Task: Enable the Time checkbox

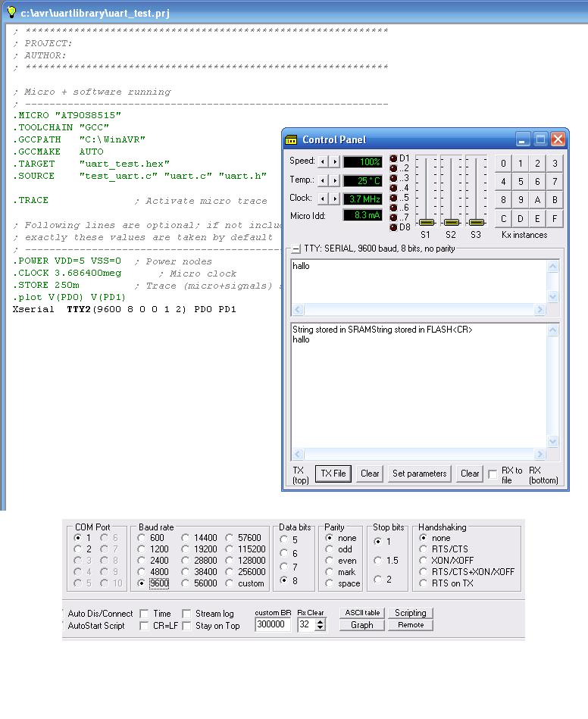Action: (x=144, y=614)
